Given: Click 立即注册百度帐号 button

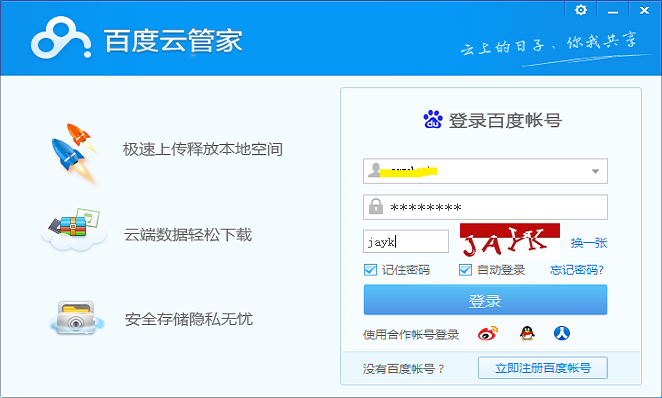Looking at the screenshot, I should tap(543, 368).
